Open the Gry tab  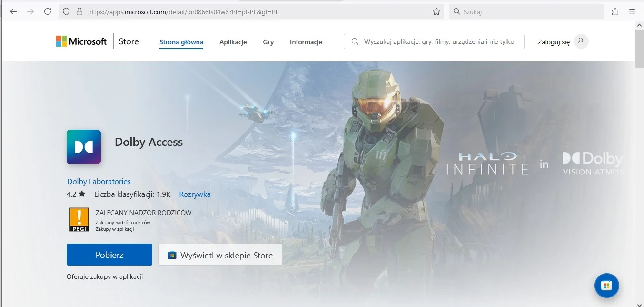click(268, 42)
